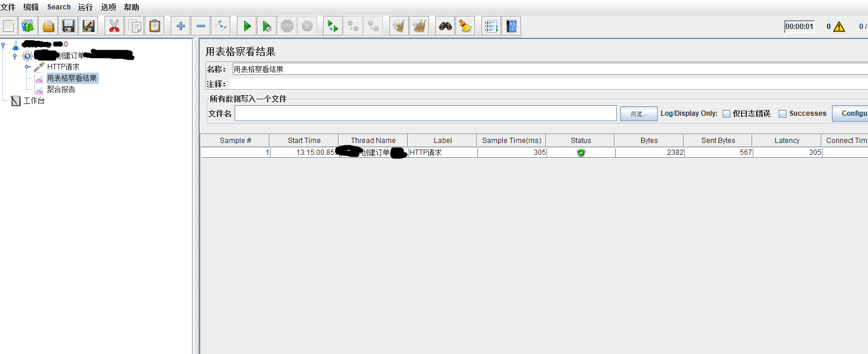
Task: Click into the 注释 comments field
Action: tap(550, 84)
